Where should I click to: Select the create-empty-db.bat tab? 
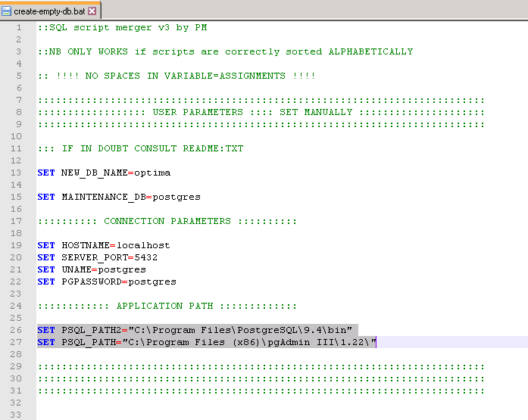click(x=49, y=11)
